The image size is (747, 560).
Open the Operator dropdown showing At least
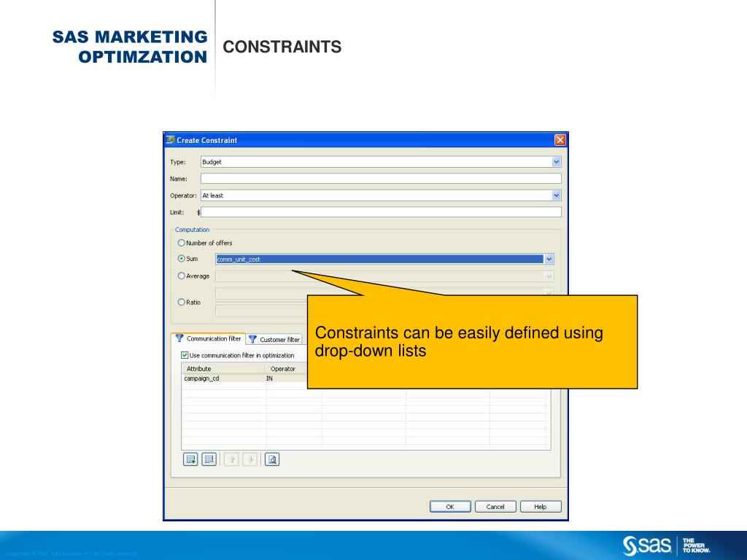pos(557,195)
